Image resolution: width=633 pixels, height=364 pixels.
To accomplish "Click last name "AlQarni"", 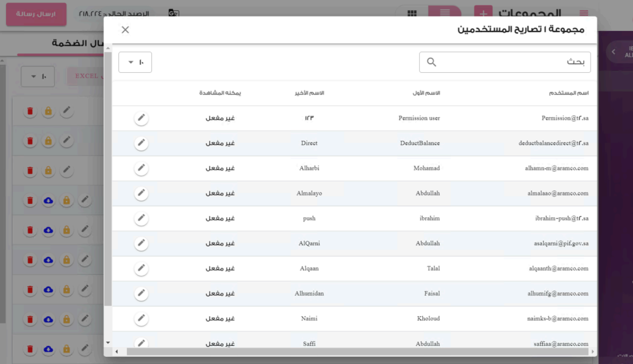I will pos(309,243).
